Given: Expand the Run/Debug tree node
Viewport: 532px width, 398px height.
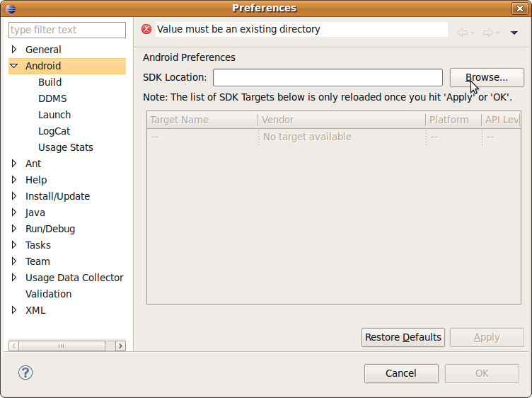Looking at the screenshot, I should 14,229.
